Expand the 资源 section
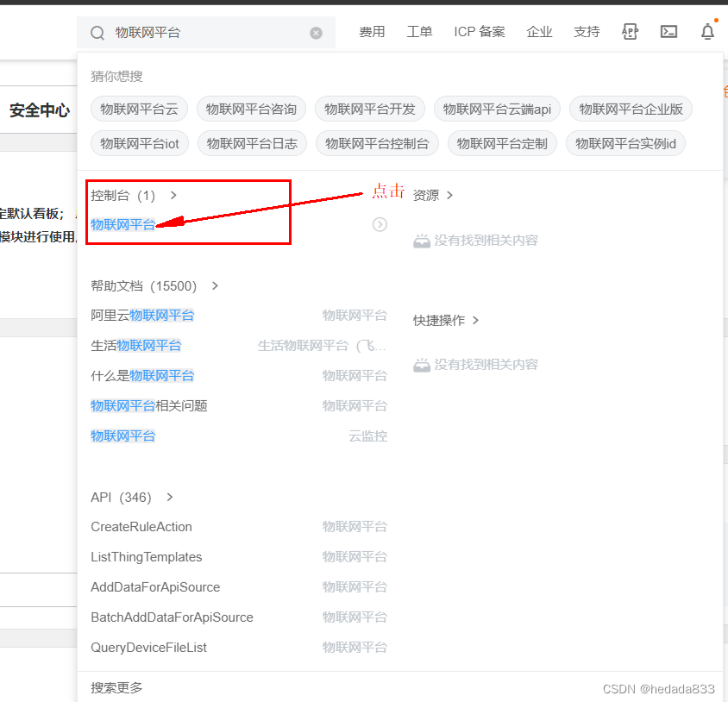The height and width of the screenshot is (702, 728). (x=433, y=196)
